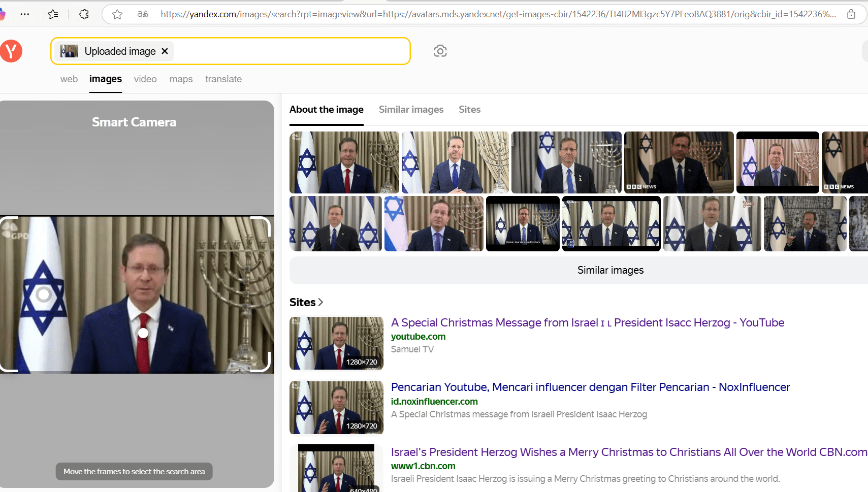This screenshot has height=492, width=868.
Task: Select the white dot marker on the red tie
Action: click(x=143, y=333)
